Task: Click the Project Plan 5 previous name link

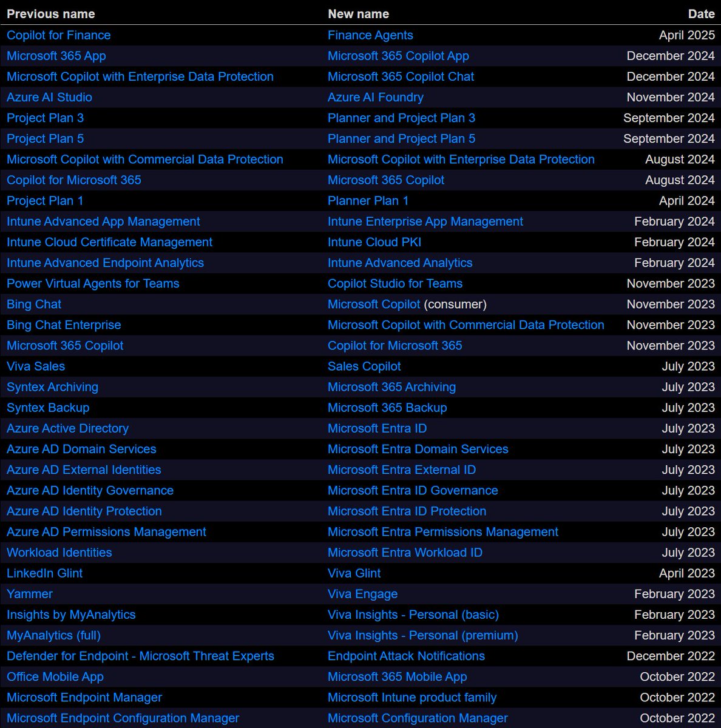Action: tap(46, 138)
